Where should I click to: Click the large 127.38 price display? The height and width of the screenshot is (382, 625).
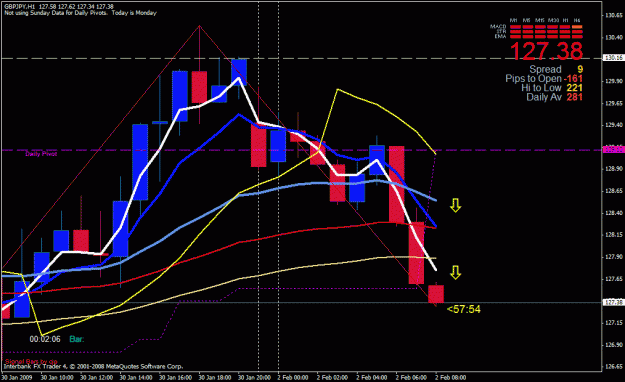[546, 51]
